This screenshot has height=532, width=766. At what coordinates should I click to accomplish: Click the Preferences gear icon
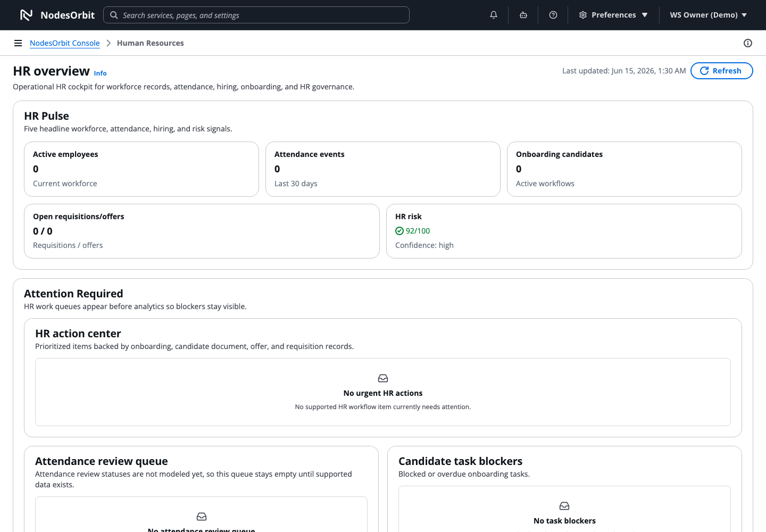point(583,15)
